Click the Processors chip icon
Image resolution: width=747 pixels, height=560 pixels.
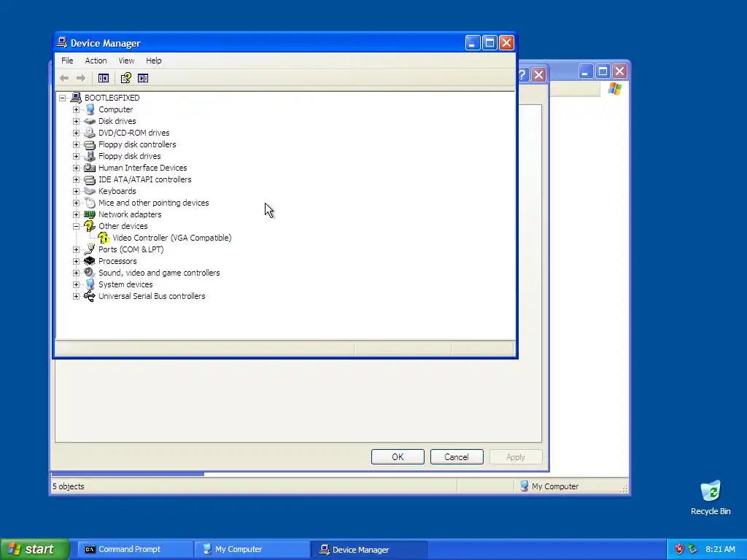[90, 261]
